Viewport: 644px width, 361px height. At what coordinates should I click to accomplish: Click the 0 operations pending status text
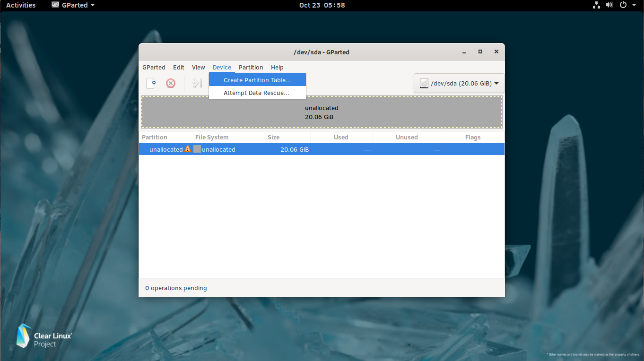pos(176,288)
